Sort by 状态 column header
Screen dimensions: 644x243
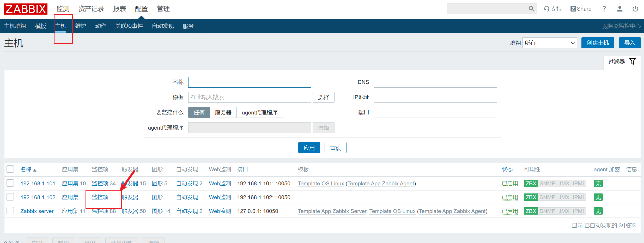point(507,169)
